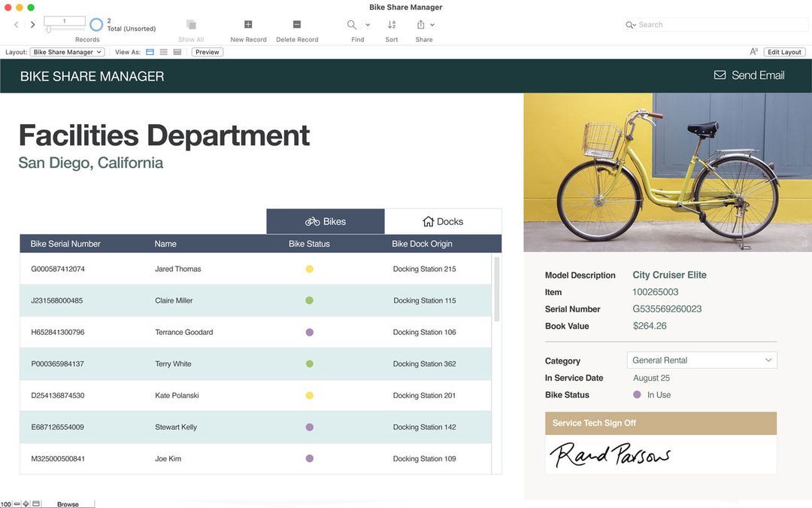Screen dimensions: 812x508
Task: Click the Find magnifying glass icon
Action: pyautogui.click(x=350, y=25)
